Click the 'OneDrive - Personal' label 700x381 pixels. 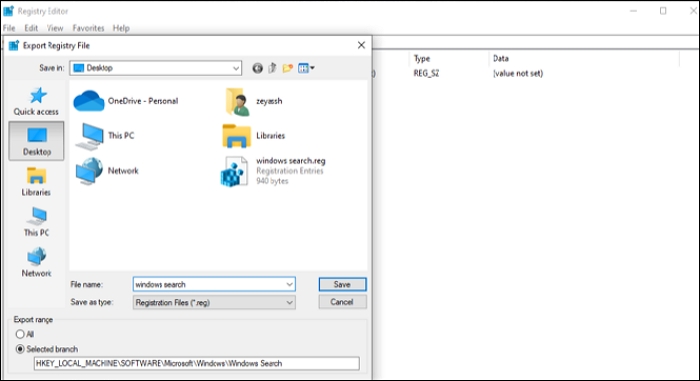143,101
